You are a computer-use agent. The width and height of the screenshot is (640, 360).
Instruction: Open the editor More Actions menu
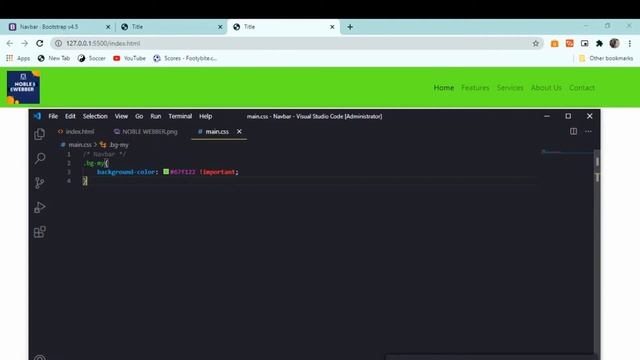tap(588, 131)
